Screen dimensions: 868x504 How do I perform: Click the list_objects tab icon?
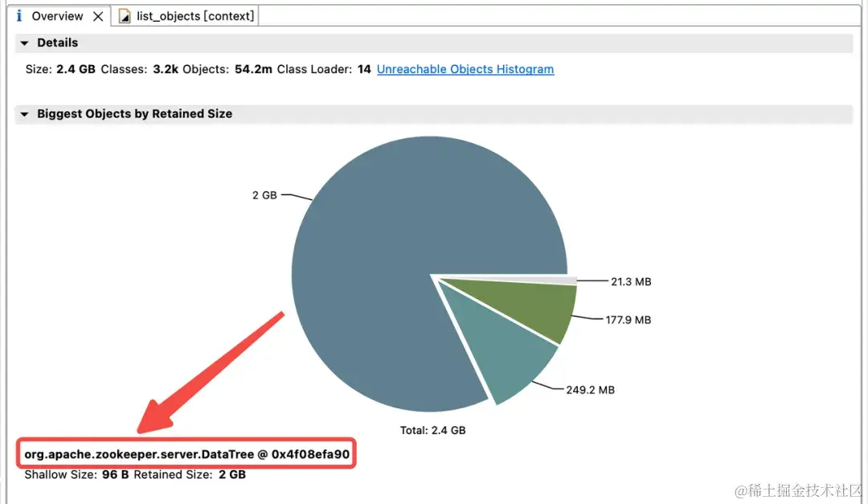(x=125, y=17)
